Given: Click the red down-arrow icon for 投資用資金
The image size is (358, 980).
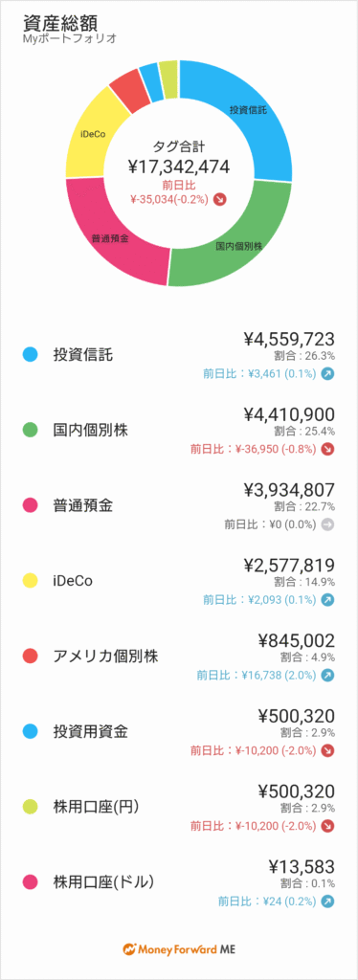Looking at the screenshot, I should pos(328,750).
